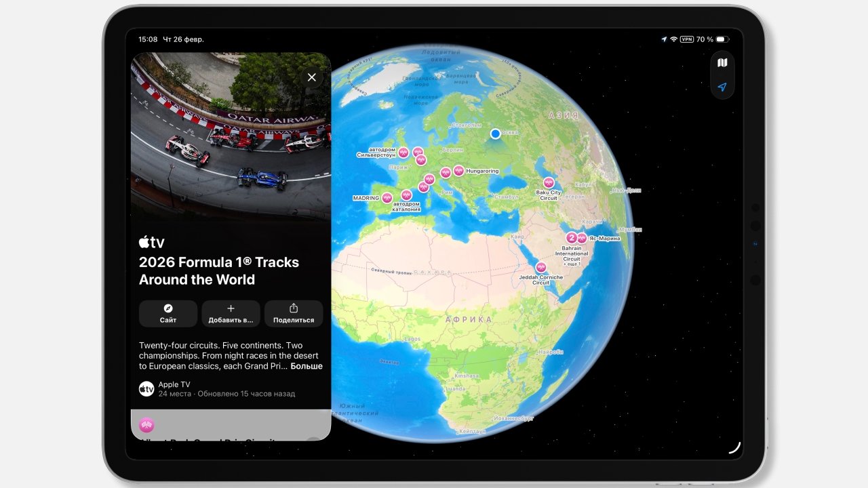Tap the current location arrow button

[722, 87]
